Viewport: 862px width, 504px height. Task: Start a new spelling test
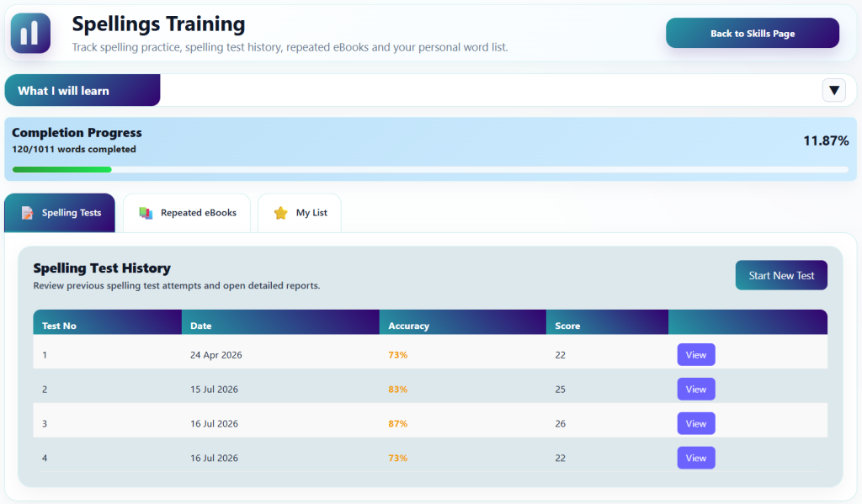click(x=781, y=275)
